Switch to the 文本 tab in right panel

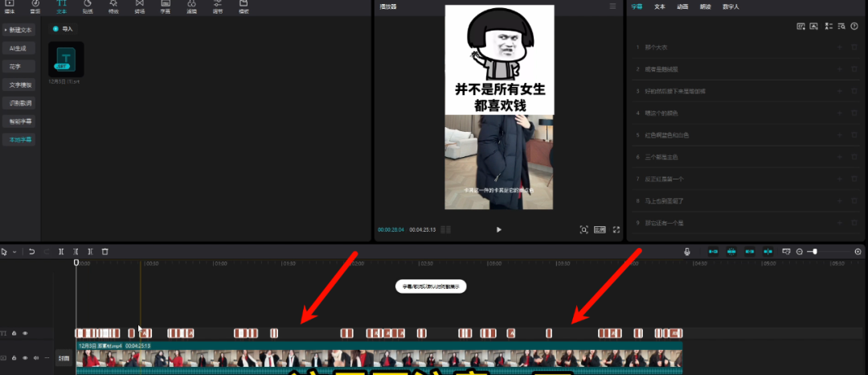(x=659, y=6)
